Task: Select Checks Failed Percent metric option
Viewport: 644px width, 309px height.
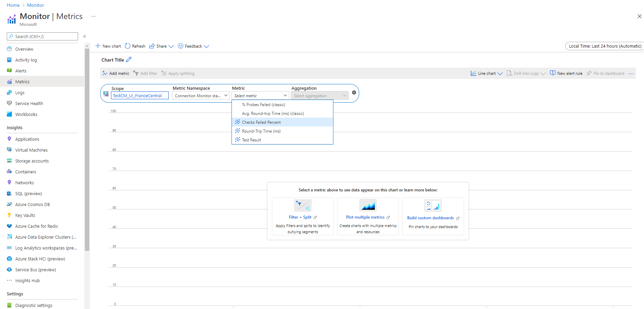Action: point(261,122)
